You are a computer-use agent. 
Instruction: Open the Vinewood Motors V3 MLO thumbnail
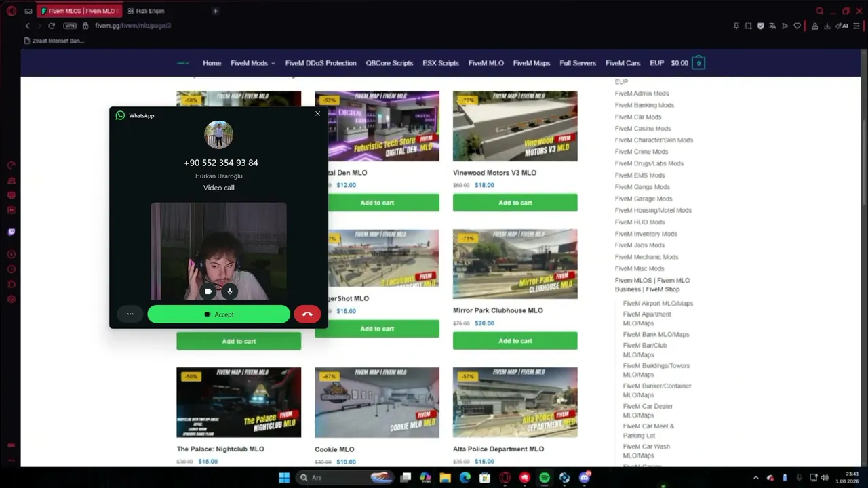pyautogui.click(x=515, y=126)
